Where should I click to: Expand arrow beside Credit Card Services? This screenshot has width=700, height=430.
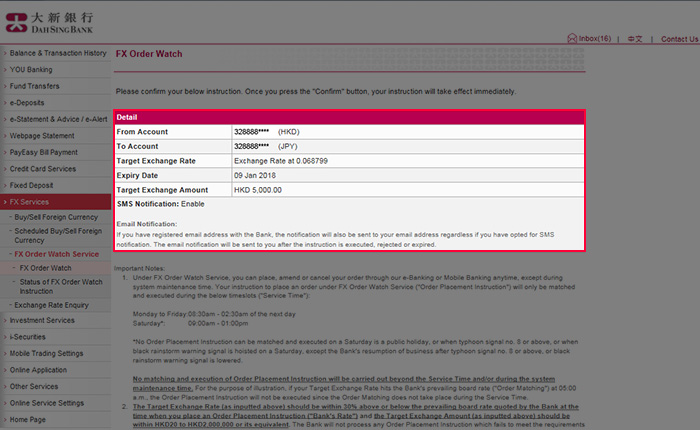tap(5, 169)
